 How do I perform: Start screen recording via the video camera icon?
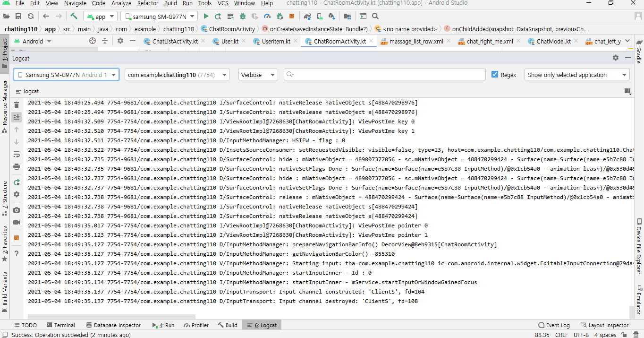(17, 222)
